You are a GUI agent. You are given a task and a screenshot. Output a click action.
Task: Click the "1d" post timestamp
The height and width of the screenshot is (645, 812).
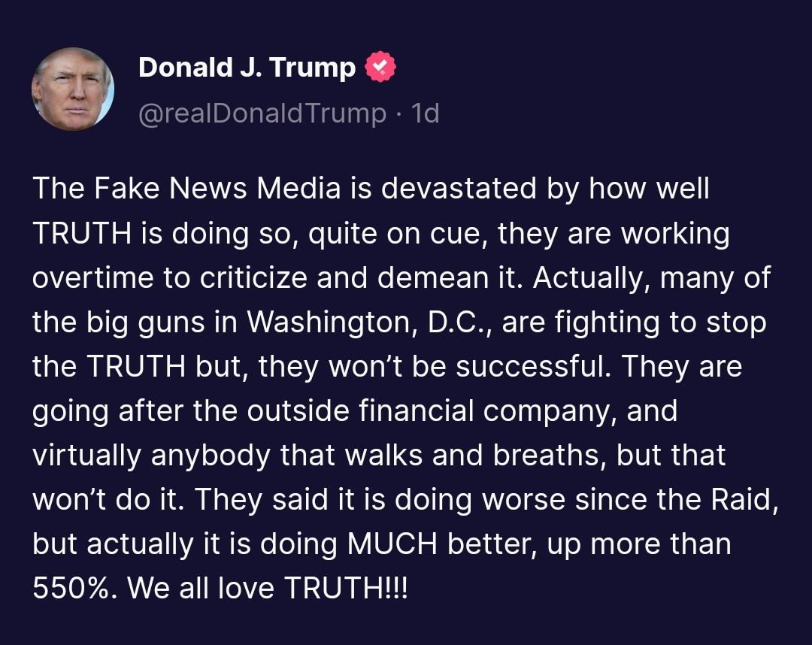[426, 114]
